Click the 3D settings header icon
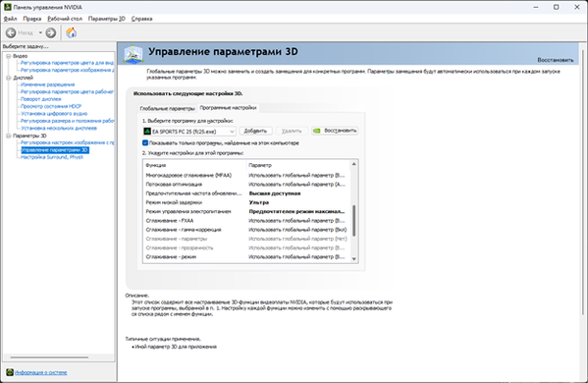 point(134,54)
